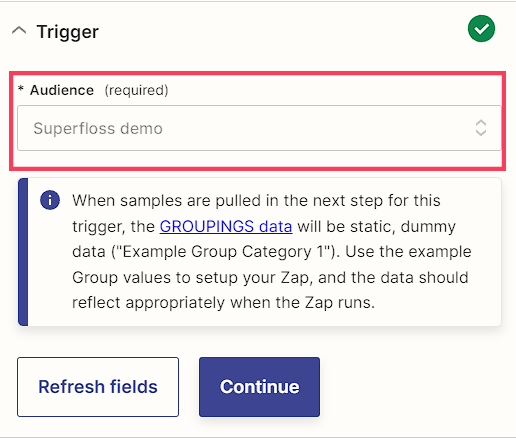Select the Audience field showing Superfloss demo

point(259,128)
